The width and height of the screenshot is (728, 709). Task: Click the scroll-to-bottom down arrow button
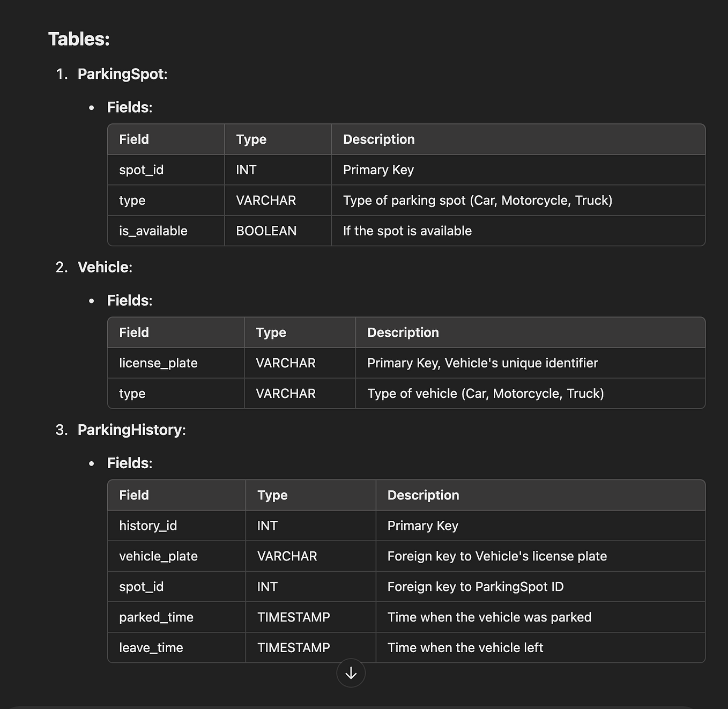(351, 673)
